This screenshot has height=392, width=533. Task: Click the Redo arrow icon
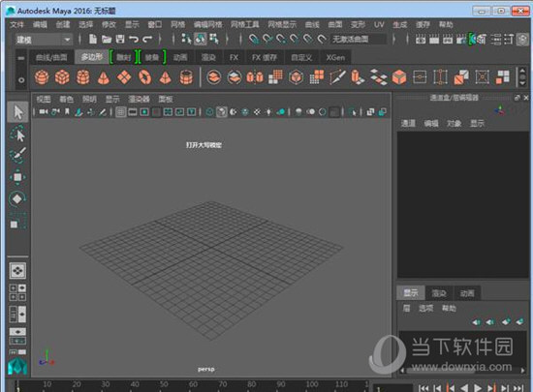(147, 39)
